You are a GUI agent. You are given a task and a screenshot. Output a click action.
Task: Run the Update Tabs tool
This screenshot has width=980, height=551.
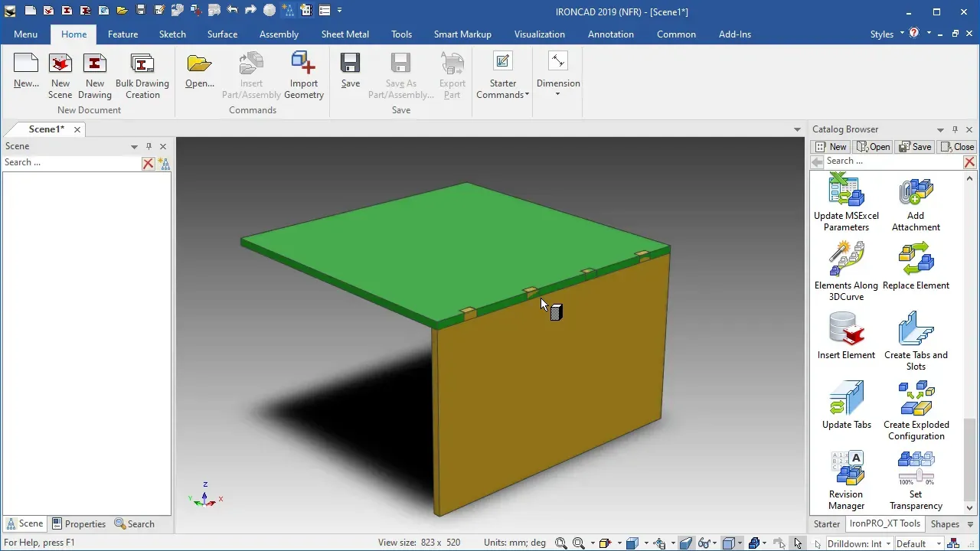846,406
